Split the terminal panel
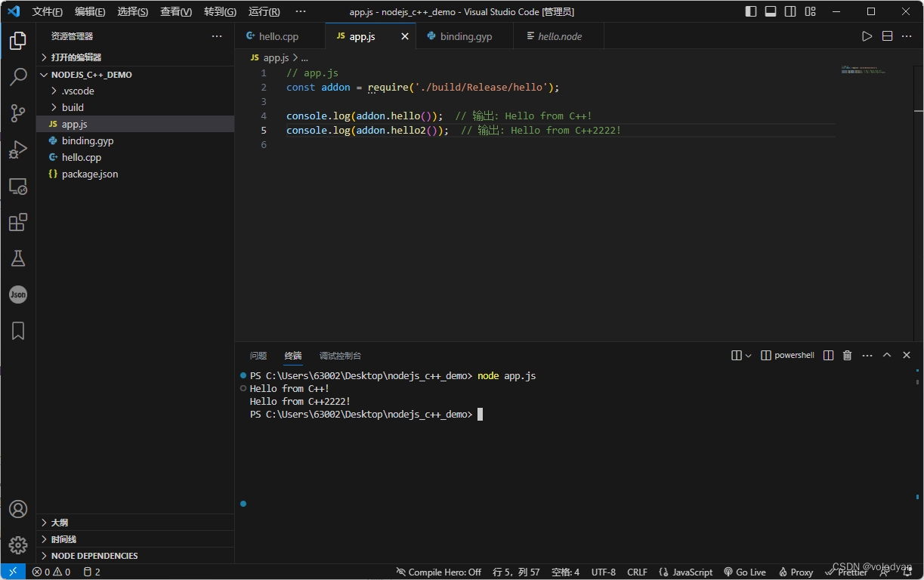This screenshot has width=924, height=580. click(x=828, y=355)
